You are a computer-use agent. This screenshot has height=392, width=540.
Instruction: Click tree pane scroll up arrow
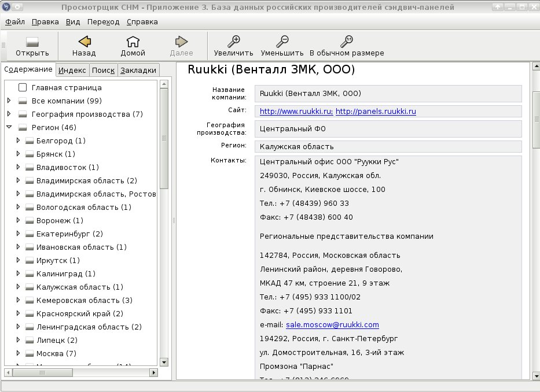pyautogui.click(x=164, y=84)
